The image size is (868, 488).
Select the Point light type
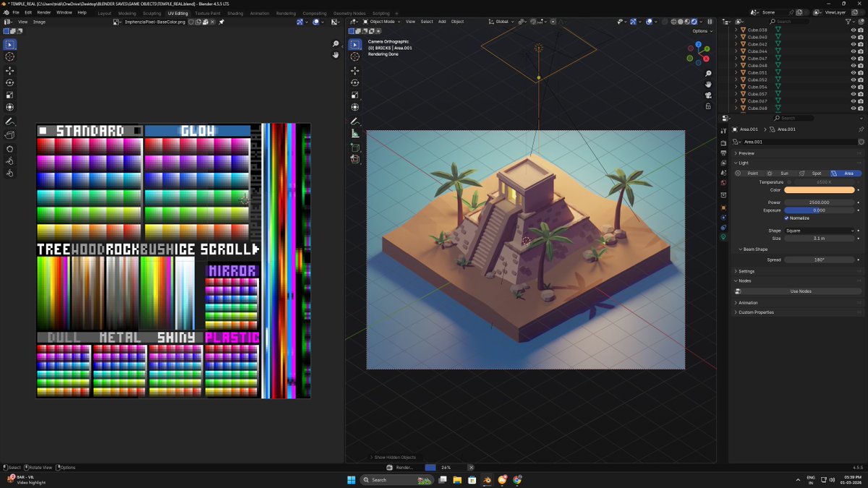coord(749,174)
